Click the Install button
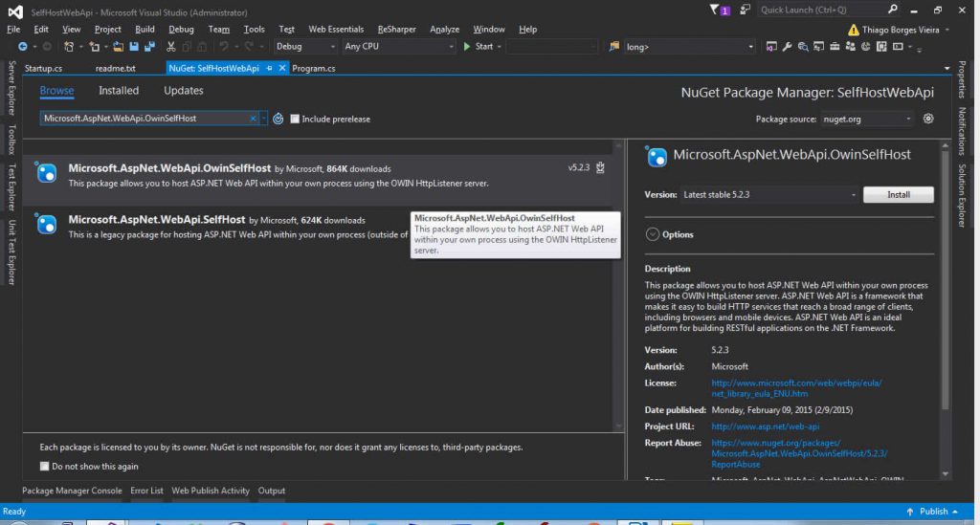980x525 pixels. 898,195
